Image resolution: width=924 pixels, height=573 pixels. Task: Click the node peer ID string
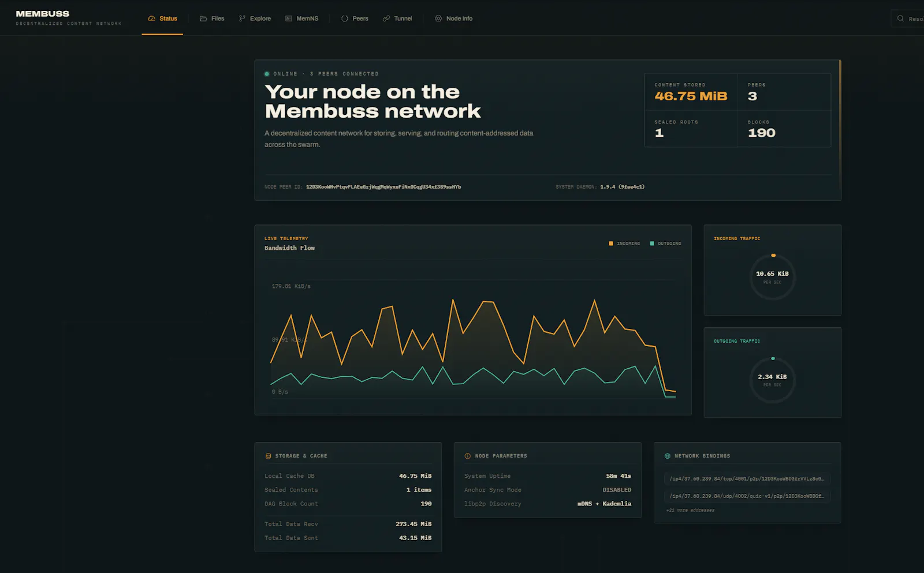383,187
